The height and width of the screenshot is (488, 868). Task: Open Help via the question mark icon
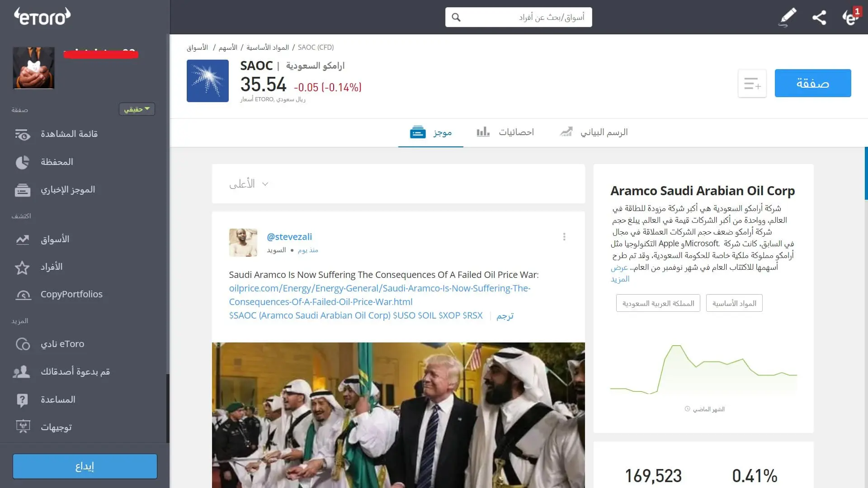tap(23, 399)
